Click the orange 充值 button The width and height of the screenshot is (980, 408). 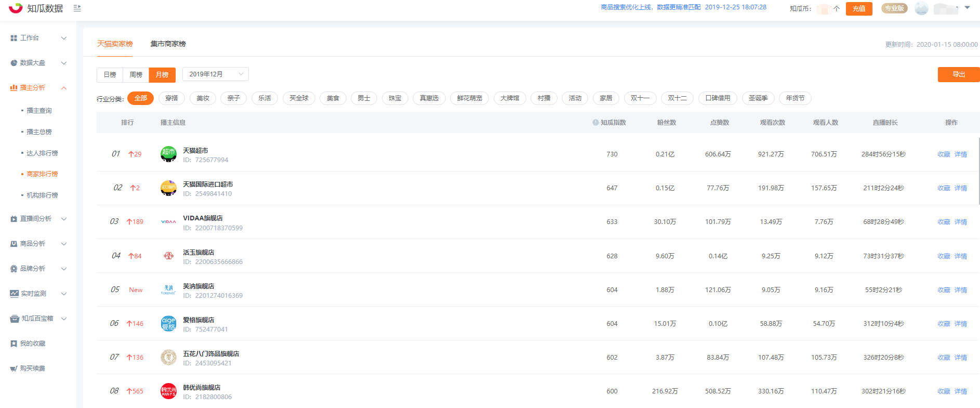point(859,8)
